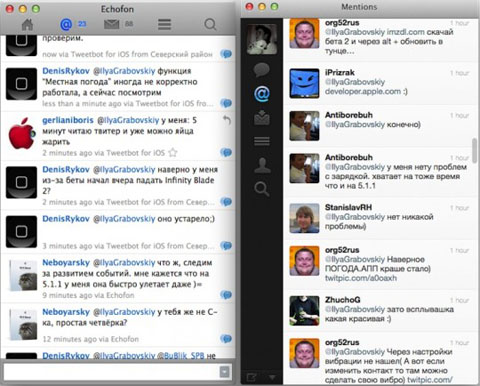
Task: Show conversation for the "Infinity Blade" tweet
Action: pos(226,202)
